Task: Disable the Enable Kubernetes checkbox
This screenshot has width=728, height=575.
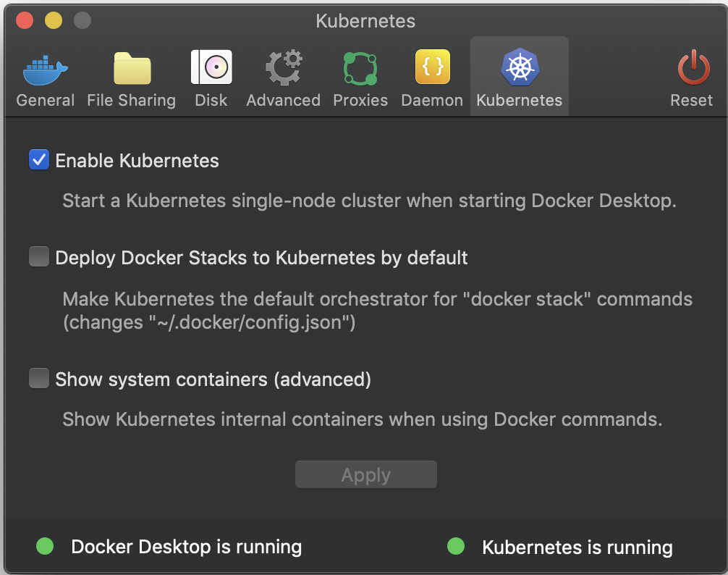Action: [38, 159]
